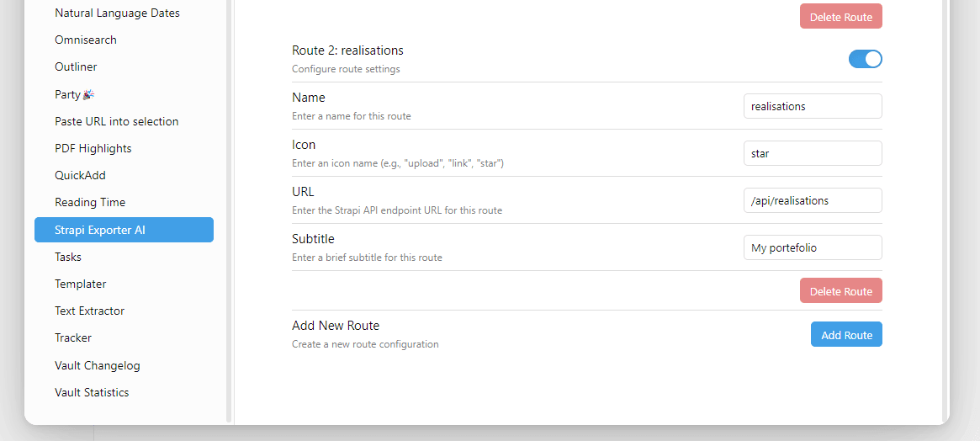Open Outliner plugin settings

click(76, 66)
